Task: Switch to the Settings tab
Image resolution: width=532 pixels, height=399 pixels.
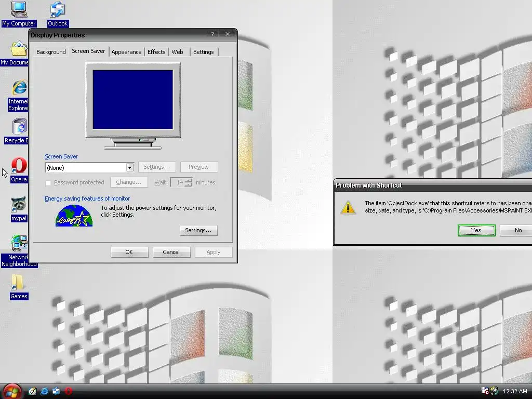Action: (204, 52)
